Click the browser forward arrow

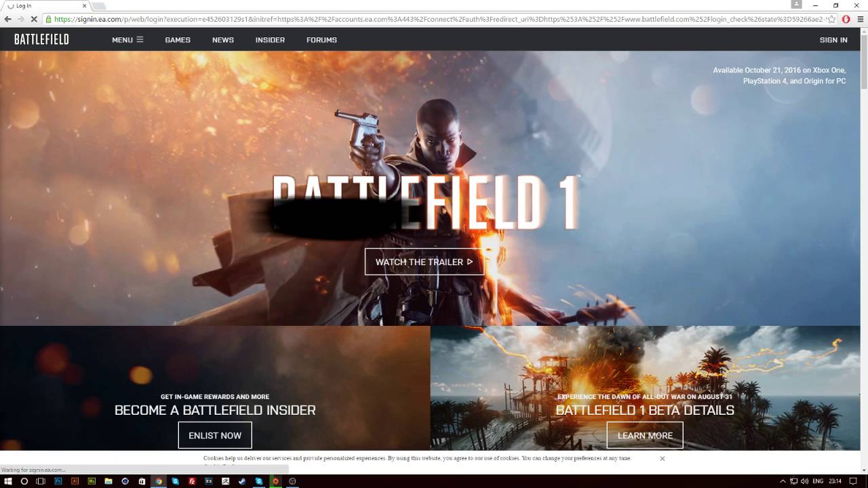(x=20, y=19)
